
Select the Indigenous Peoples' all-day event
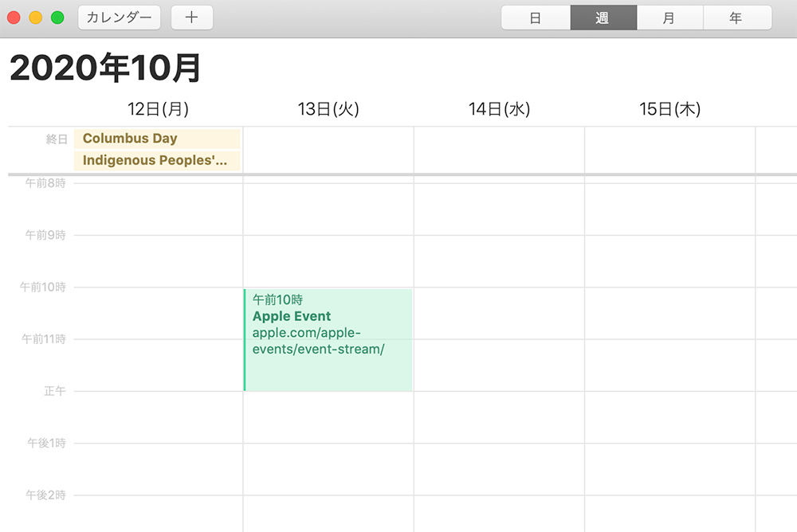pos(157,160)
